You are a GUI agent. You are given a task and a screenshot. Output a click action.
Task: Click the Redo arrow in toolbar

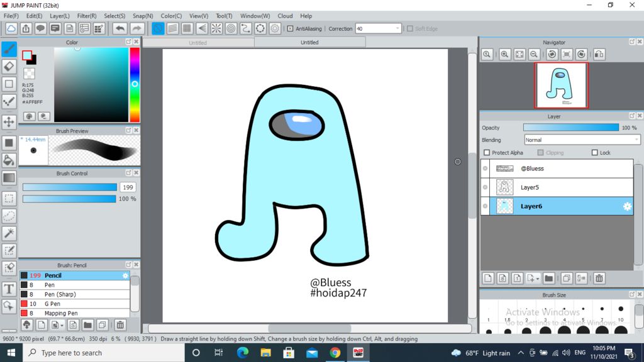[x=136, y=28]
